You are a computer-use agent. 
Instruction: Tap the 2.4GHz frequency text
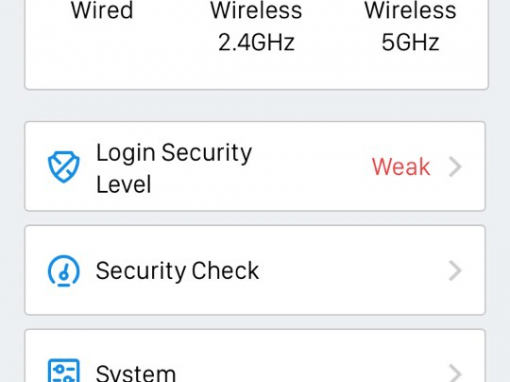pyautogui.click(x=256, y=42)
